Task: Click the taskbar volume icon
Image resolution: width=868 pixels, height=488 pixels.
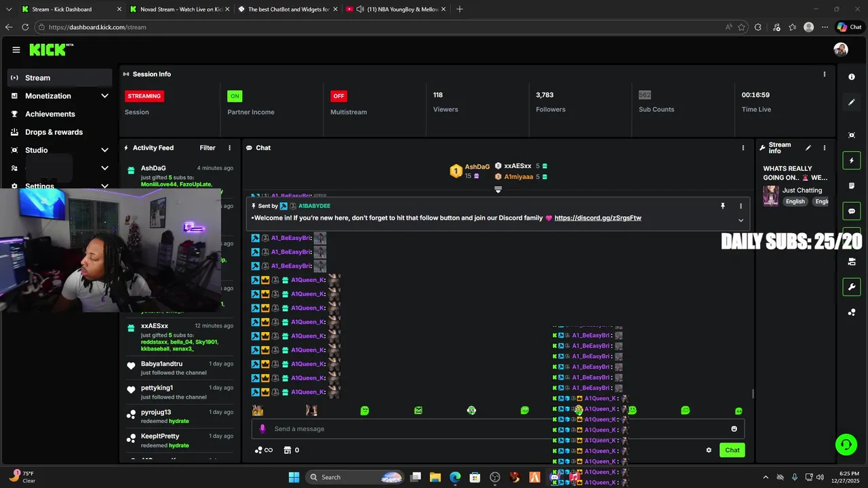Action: click(x=821, y=477)
